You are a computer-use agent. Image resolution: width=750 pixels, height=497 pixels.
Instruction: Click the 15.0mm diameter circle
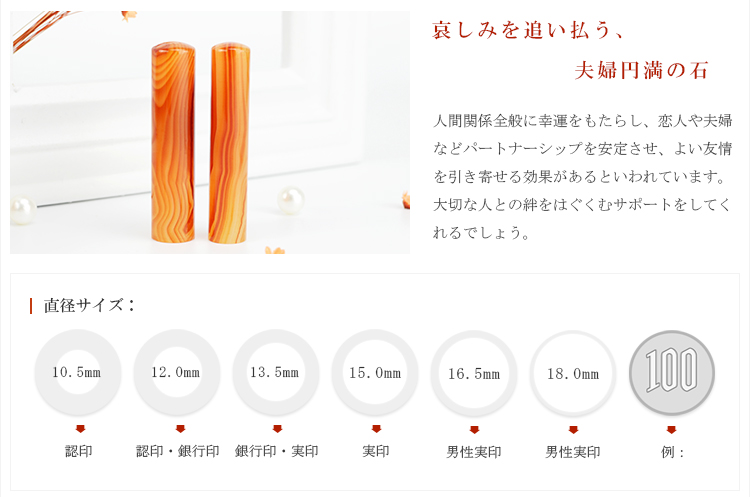click(375, 373)
